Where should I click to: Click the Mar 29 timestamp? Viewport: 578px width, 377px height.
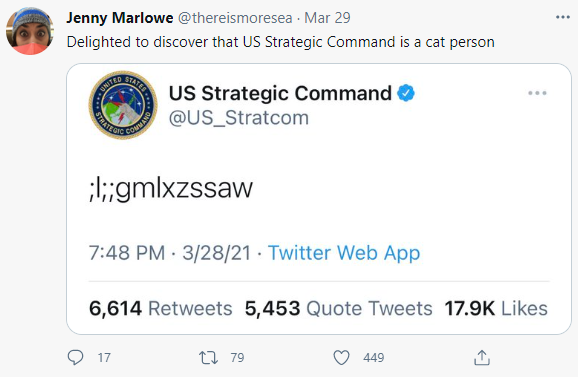tap(327, 18)
